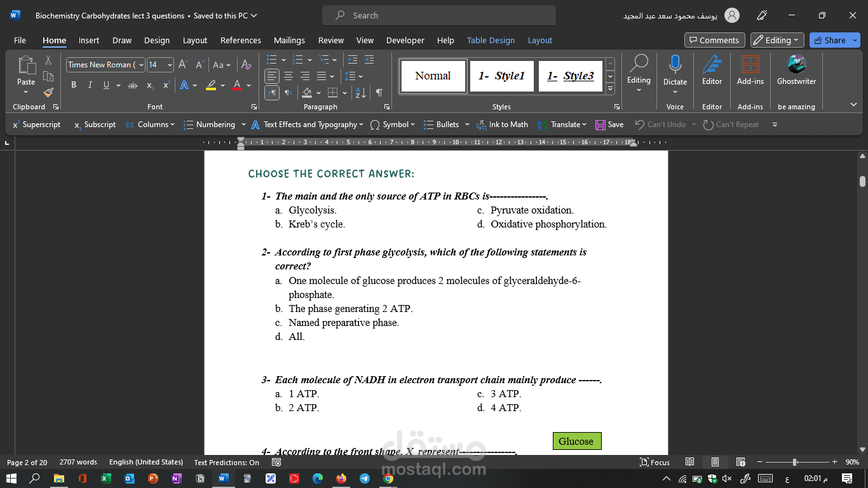Open Google Chrome from the taskbar
Viewport: 868px width, 488px height.
(x=388, y=478)
